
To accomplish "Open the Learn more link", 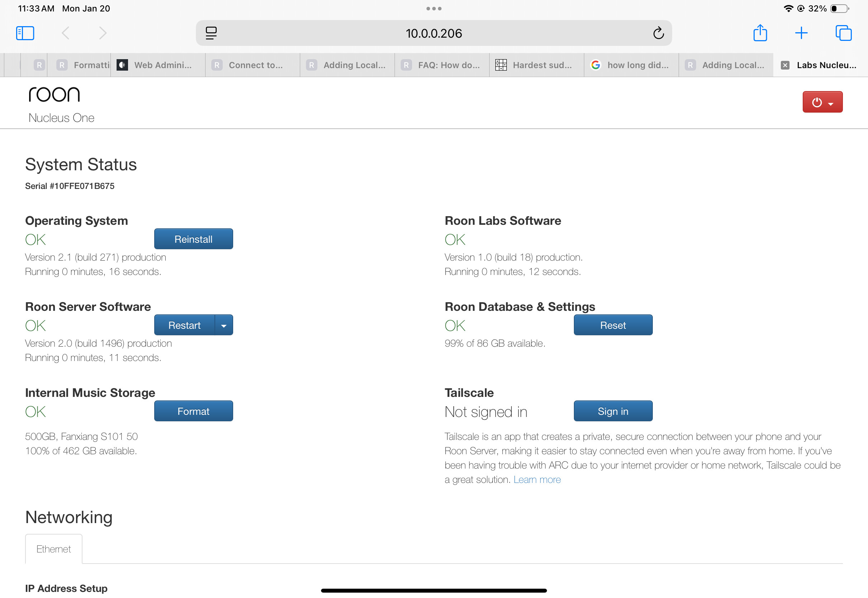I will 537,479.
